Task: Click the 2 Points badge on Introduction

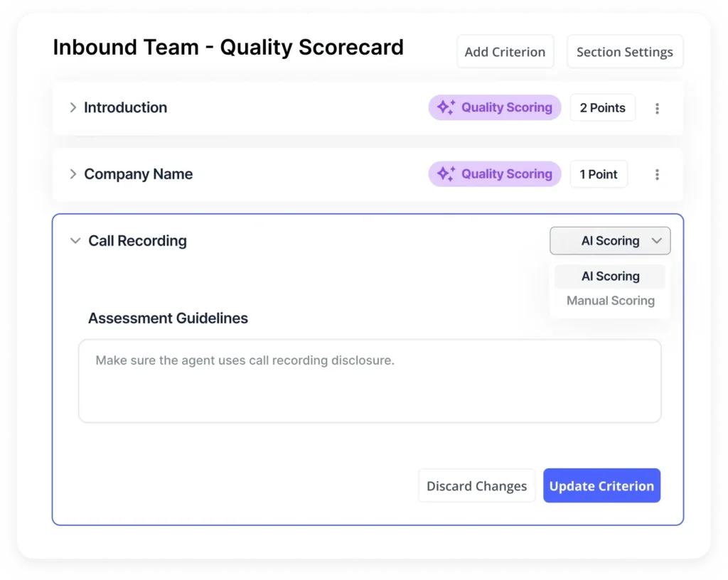Action: (602, 107)
